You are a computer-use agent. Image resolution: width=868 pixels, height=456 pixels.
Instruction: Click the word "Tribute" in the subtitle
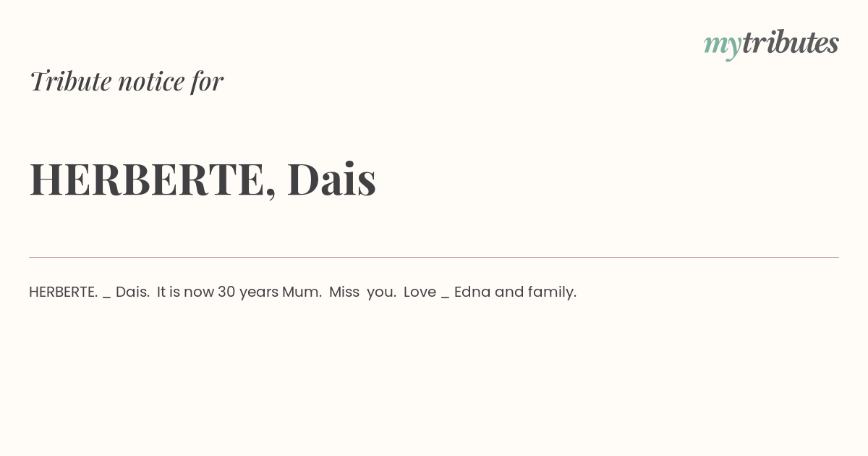[x=70, y=81]
